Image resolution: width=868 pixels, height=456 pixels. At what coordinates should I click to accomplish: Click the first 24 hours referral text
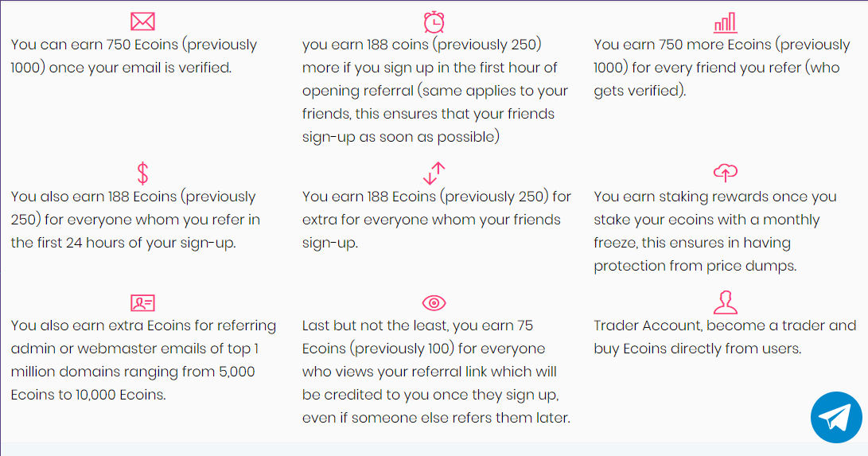coord(135,220)
